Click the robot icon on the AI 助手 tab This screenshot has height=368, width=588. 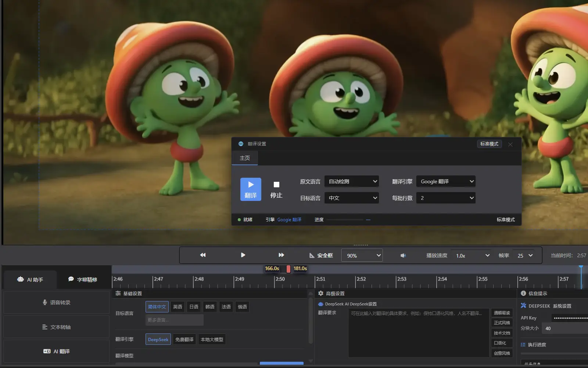point(21,279)
